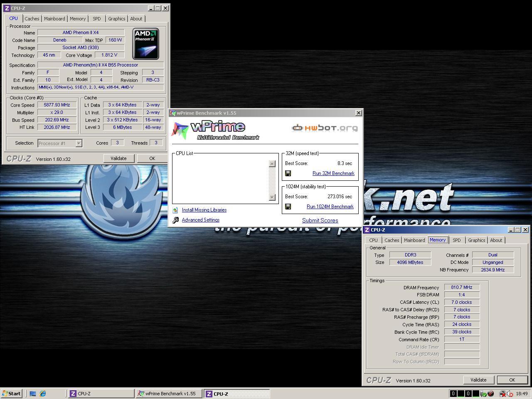
Task: Open SPD tab in top-left CPU-Z window
Action: coord(97,19)
